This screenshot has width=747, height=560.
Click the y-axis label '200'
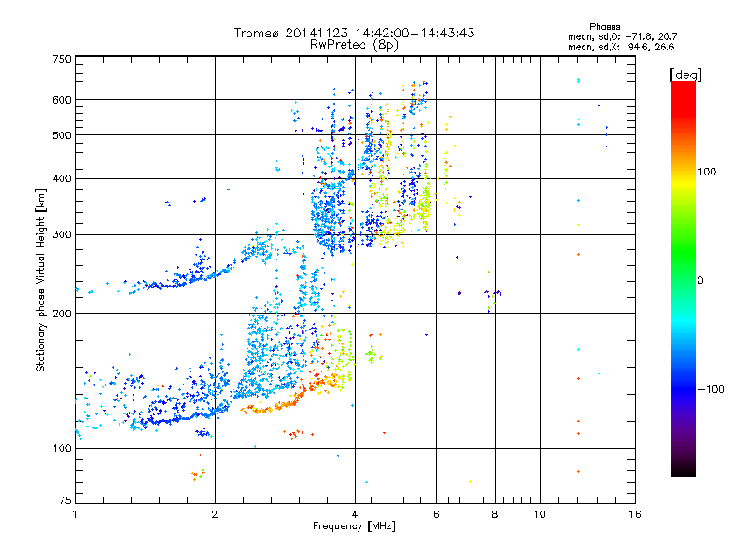[62, 314]
